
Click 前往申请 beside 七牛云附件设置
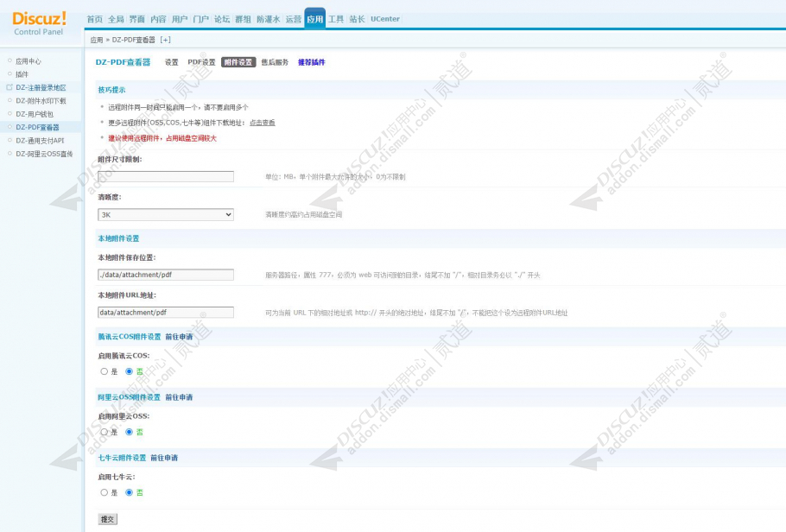[164, 458]
